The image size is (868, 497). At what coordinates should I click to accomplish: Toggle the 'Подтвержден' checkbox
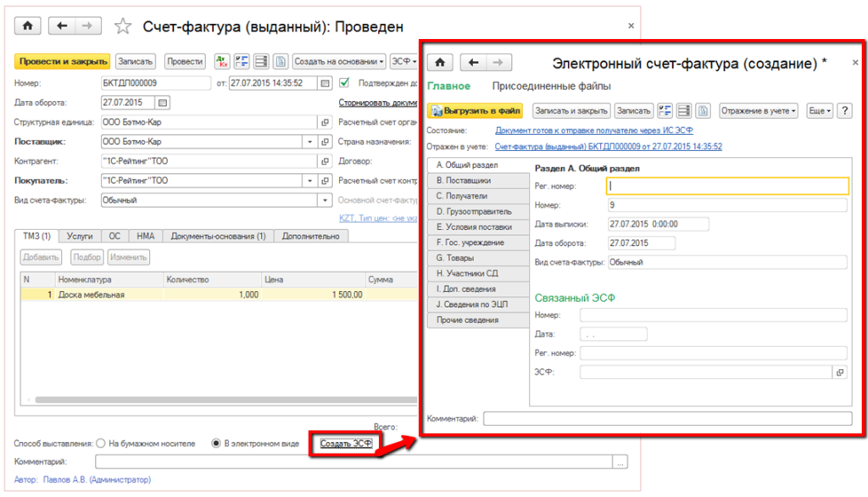coord(344,82)
